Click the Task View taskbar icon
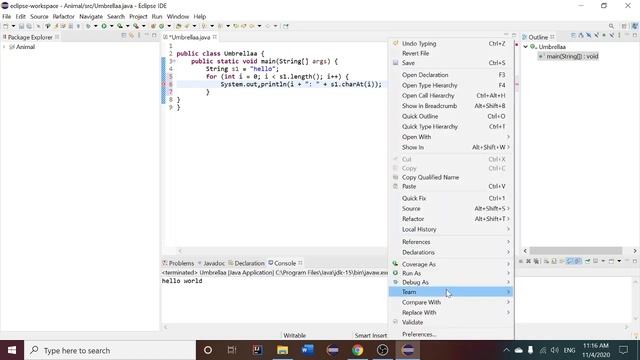This screenshot has height=360, width=640. [232, 350]
